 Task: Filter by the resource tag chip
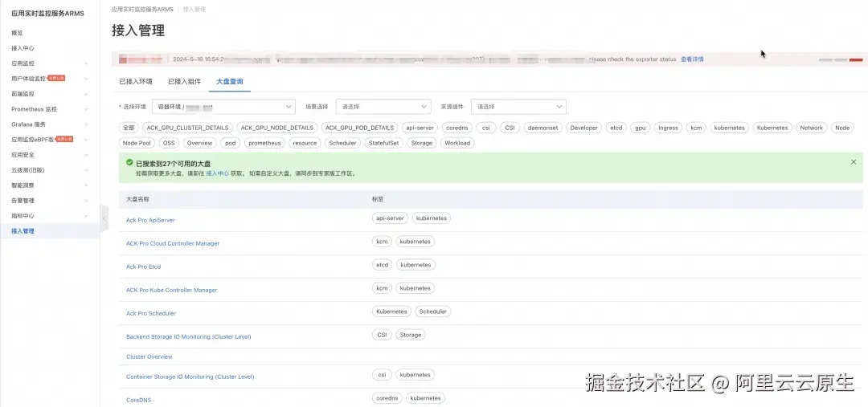coord(305,143)
